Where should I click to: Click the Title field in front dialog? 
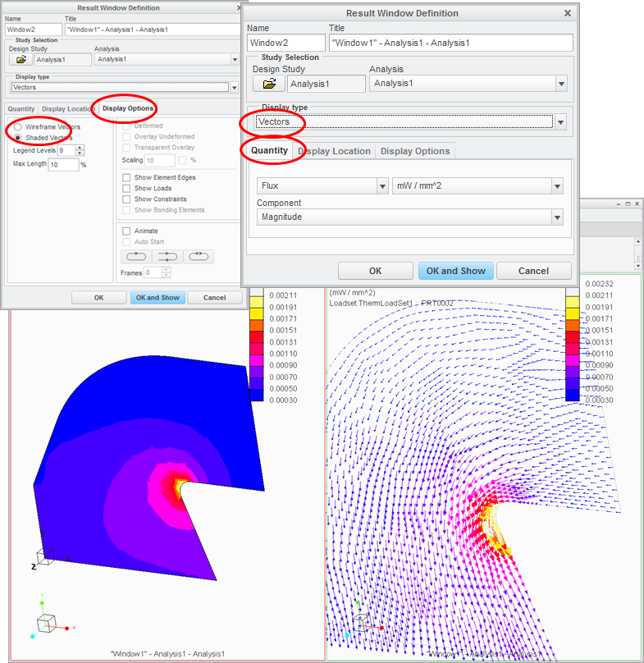point(451,43)
